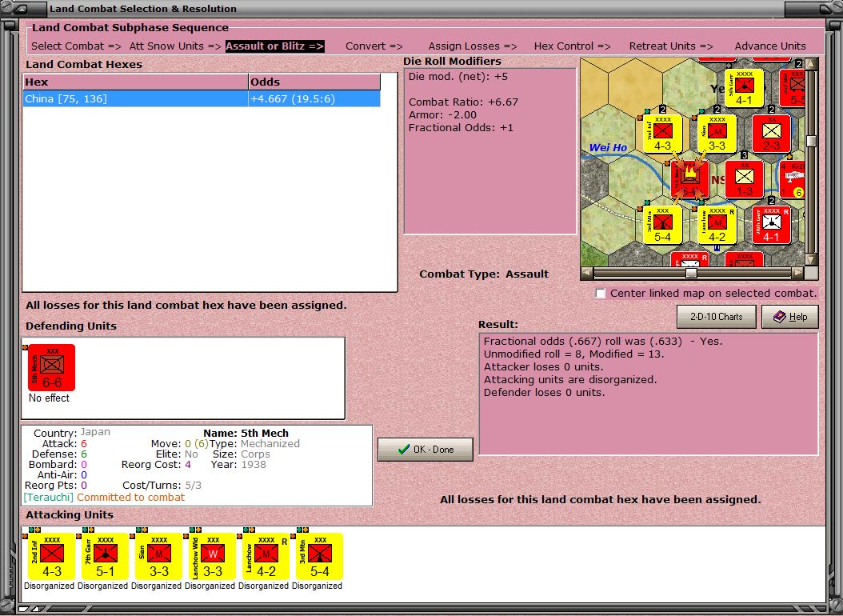Click the Select Combat subphase step
The width and height of the screenshot is (843, 616).
tap(76, 46)
